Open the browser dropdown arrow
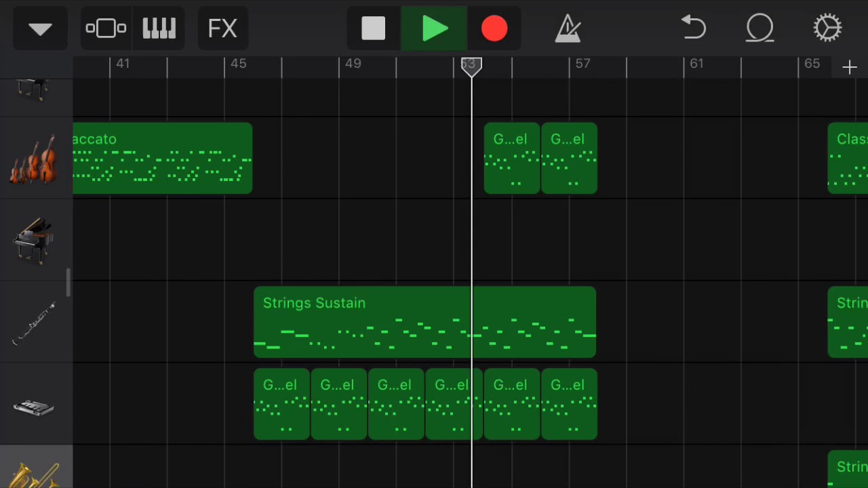 (x=41, y=28)
